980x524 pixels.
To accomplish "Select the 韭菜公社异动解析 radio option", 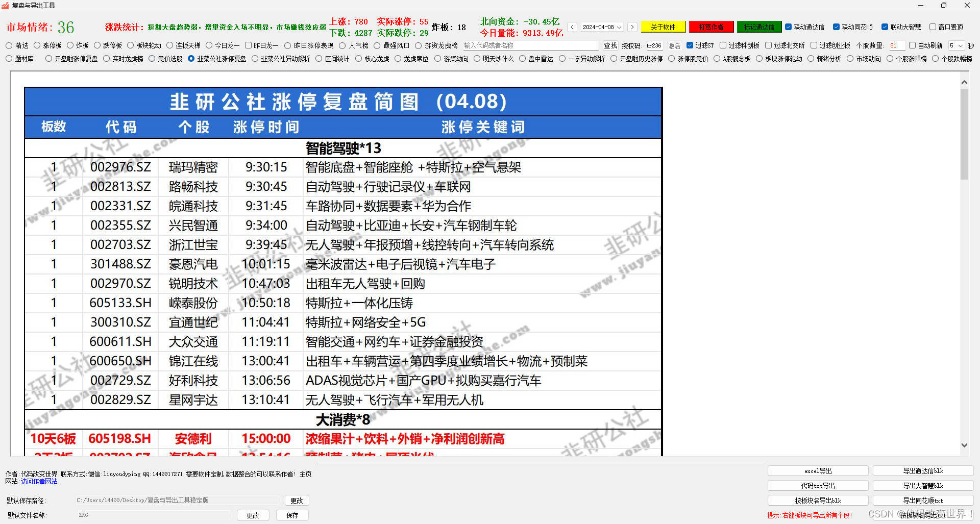I will tap(255, 59).
